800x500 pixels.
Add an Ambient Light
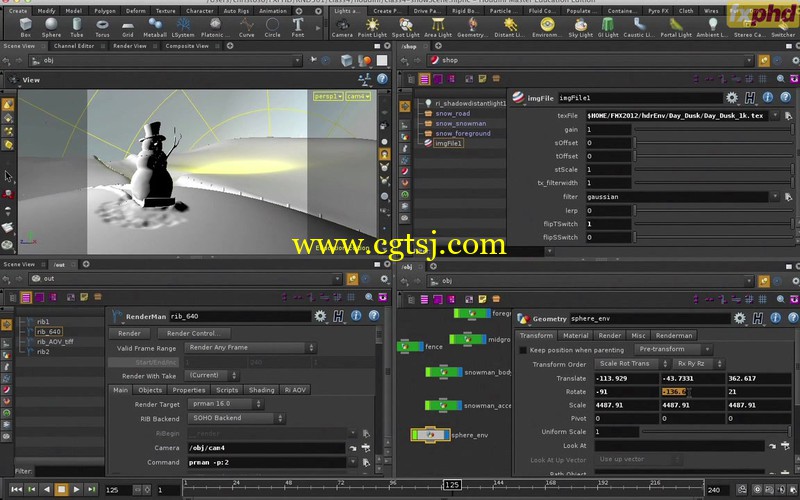coord(712,27)
